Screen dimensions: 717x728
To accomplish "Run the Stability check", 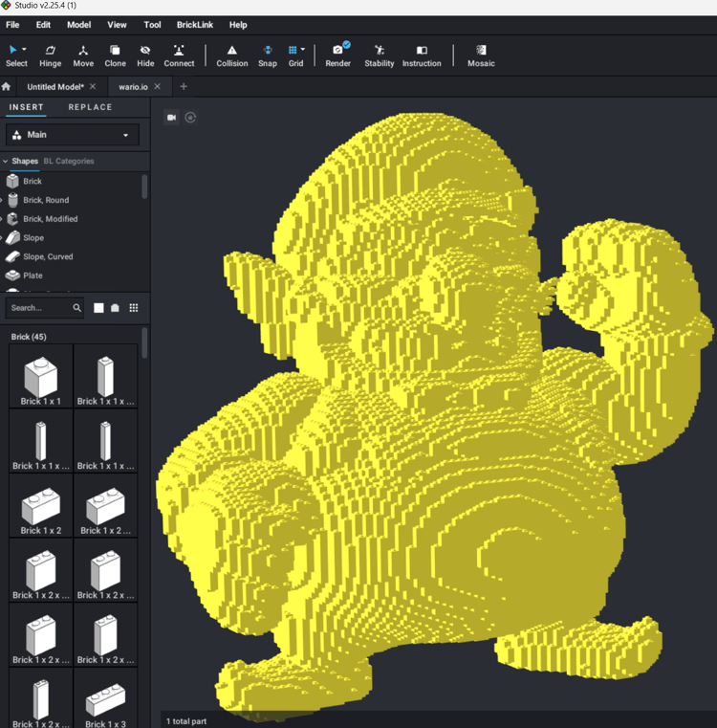I will point(380,55).
